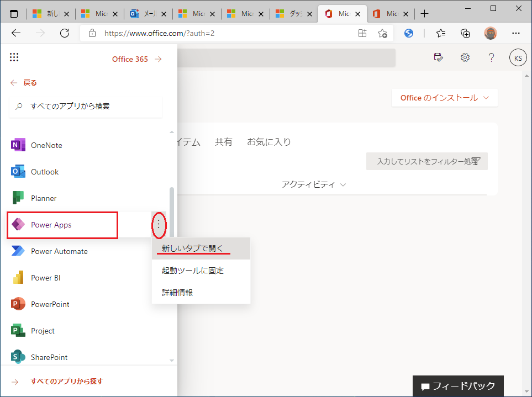Click the browser back arrow
Viewport: 532px width, 397px height.
16,33
